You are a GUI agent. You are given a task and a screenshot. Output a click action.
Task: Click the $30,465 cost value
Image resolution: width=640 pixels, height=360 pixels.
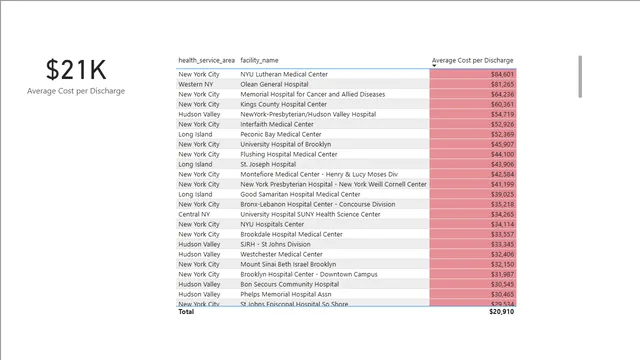[x=502, y=294]
